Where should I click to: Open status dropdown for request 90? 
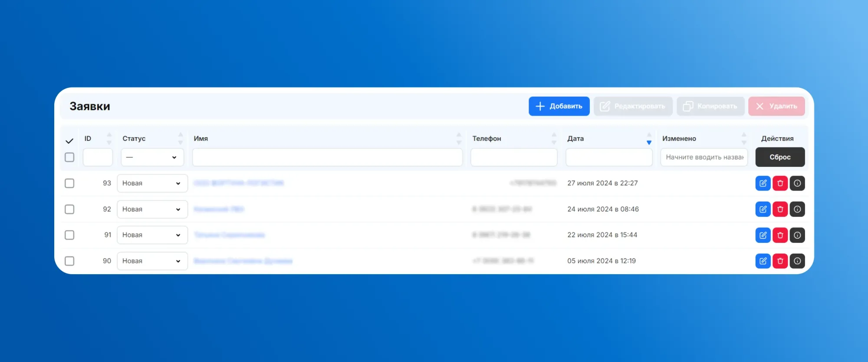[152, 261]
